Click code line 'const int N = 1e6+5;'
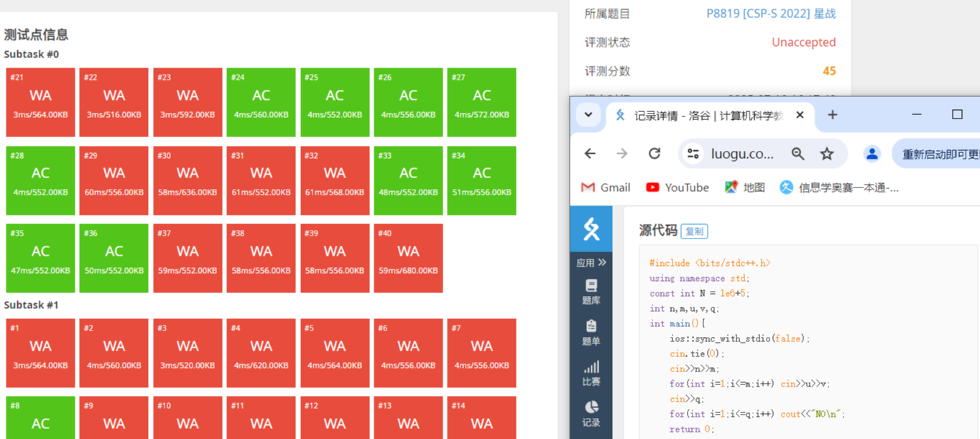 pos(698,293)
